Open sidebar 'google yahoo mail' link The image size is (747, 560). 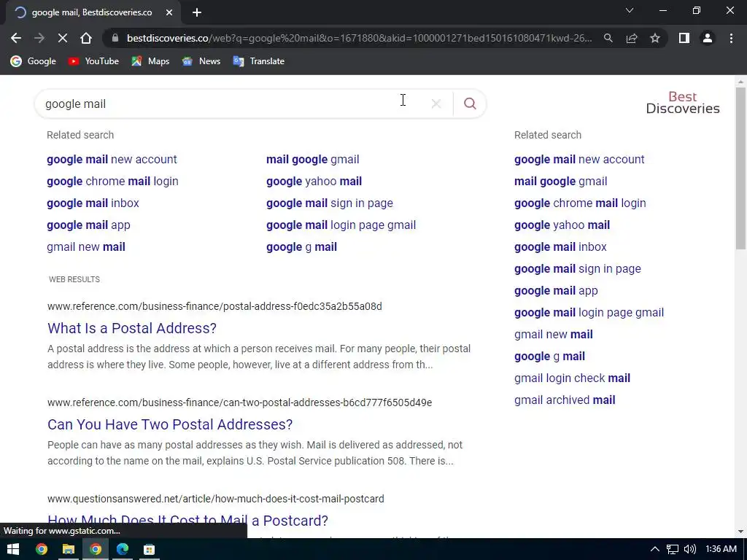coord(562,225)
